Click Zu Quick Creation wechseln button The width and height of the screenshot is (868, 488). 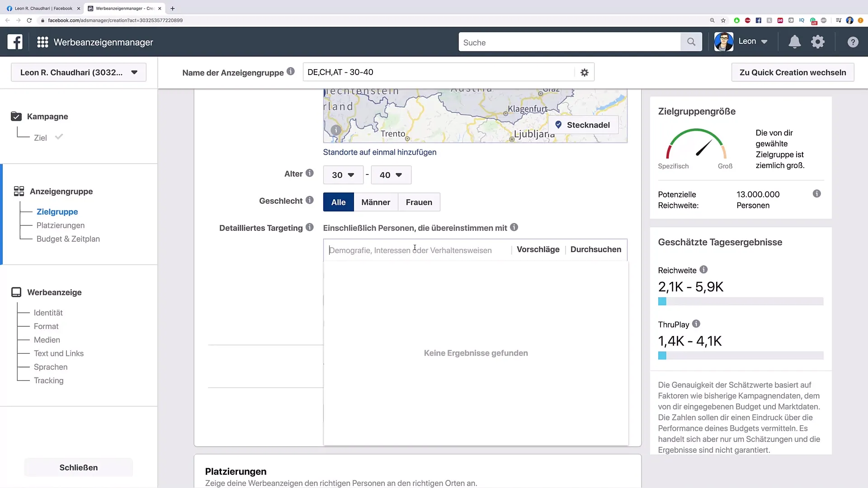point(793,72)
